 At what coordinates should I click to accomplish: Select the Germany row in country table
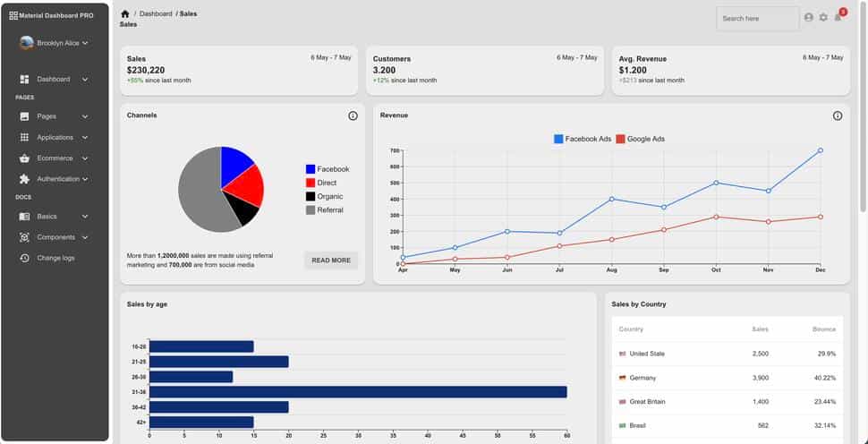(727, 378)
